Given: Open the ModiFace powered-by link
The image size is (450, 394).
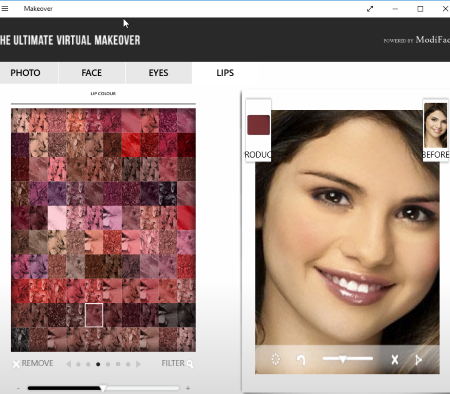Looking at the screenshot, I should (417, 40).
